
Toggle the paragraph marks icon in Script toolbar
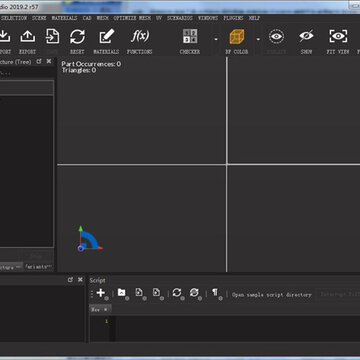[215, 293]
